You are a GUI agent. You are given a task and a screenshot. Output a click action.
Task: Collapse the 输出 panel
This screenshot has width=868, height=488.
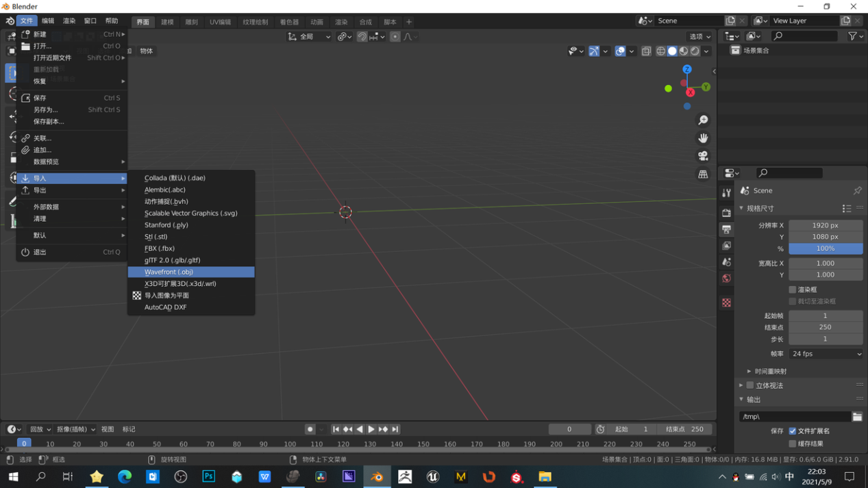754,399
